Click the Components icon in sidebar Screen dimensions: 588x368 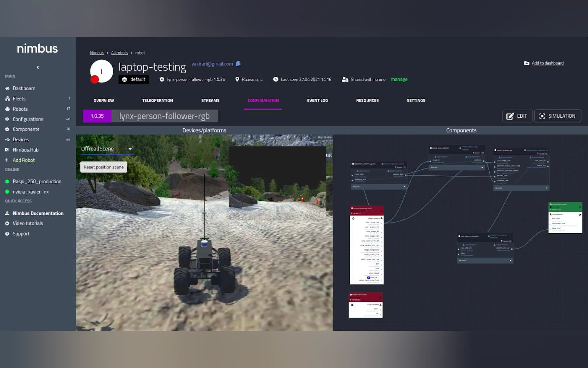[x=7, y=129]
